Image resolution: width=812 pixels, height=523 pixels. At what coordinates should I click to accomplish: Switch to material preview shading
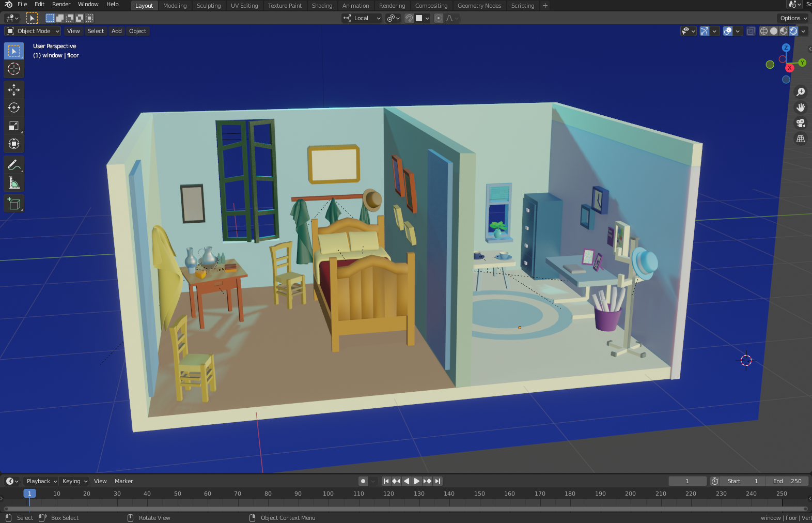[x=784, y=31]
